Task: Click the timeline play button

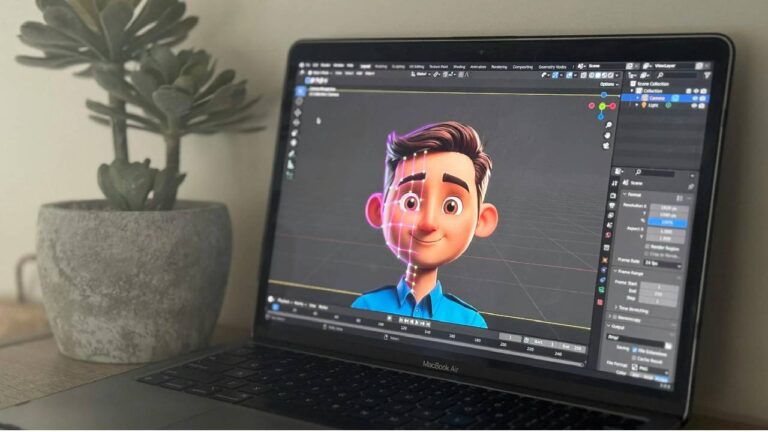Action: point(417,322)
